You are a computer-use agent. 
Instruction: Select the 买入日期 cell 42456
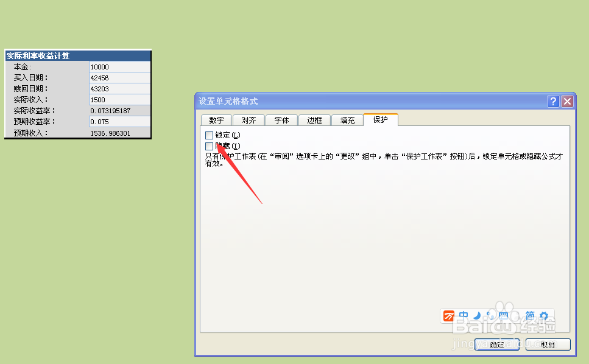coord(120,78)
